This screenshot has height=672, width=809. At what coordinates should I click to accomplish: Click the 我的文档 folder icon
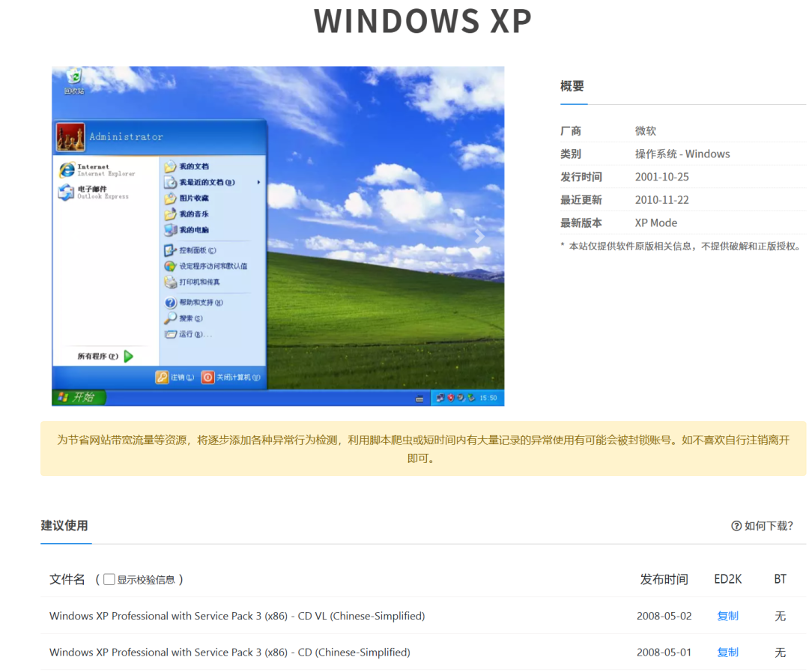(170, 167)
